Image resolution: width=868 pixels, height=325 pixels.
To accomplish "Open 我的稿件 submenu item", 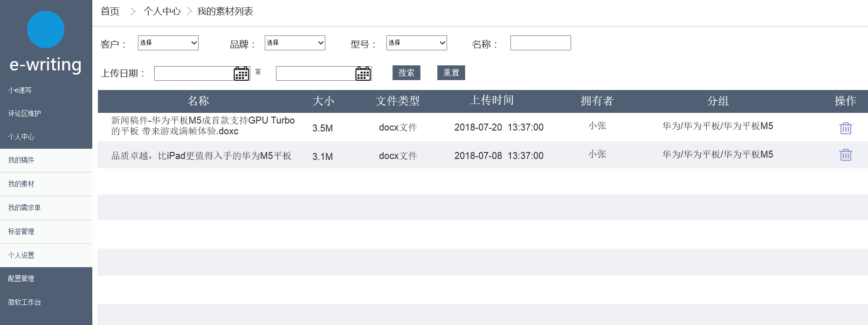I will tap(46, 160).
